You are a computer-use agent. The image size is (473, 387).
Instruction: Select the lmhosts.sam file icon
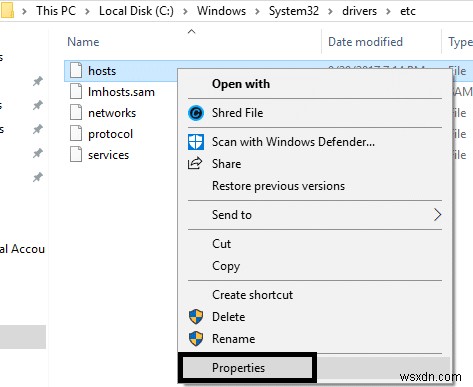tap(76, 92)
